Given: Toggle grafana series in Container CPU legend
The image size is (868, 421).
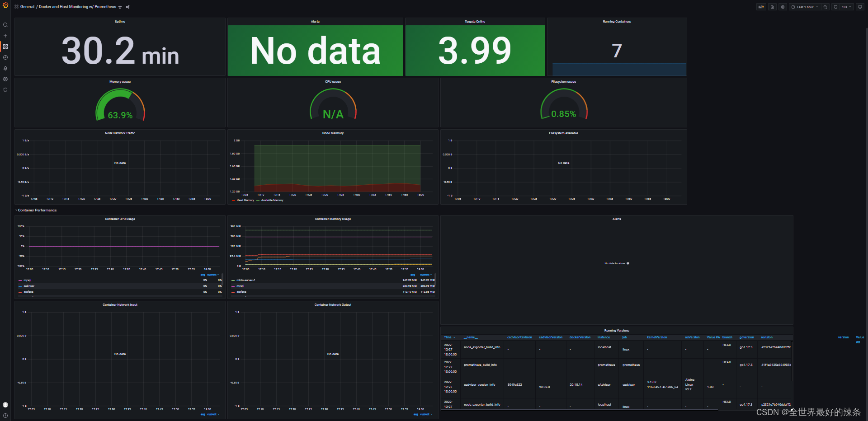Looking at the screenshot, I should click(x=28, y=292).
